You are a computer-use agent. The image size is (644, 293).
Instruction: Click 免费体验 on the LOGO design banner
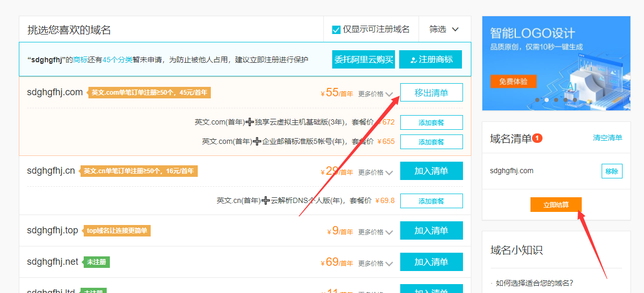(x=513, y=82)
